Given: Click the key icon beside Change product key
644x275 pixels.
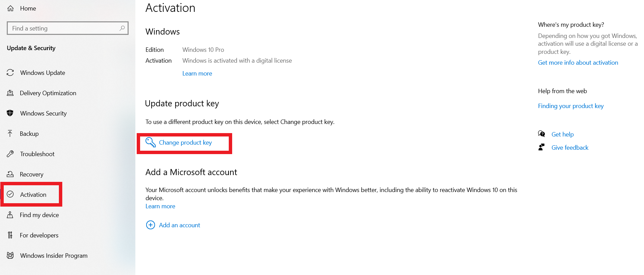Looking at the screenshot, I should (x=151, y=142).
